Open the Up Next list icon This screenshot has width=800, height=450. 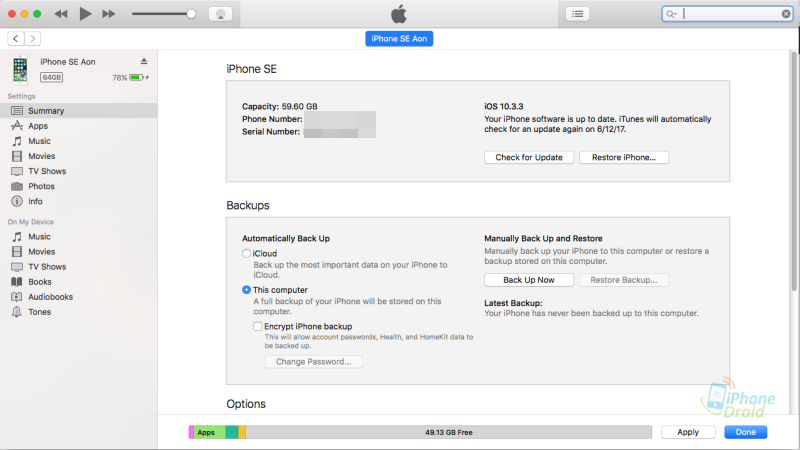pos(578,14)
